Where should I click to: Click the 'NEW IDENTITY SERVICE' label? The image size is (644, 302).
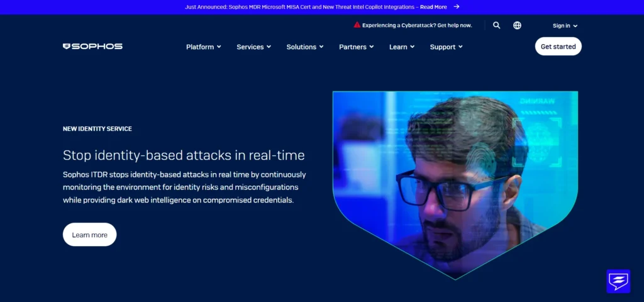97,128
